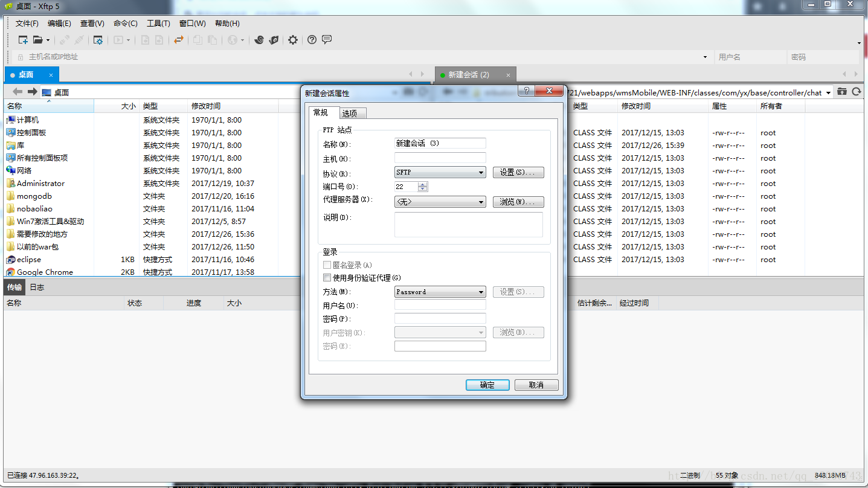The width and height of the screenshot is (868, 488).
Task: Open the Open Session dropdown arrow
Action: (x=47, y=40)
